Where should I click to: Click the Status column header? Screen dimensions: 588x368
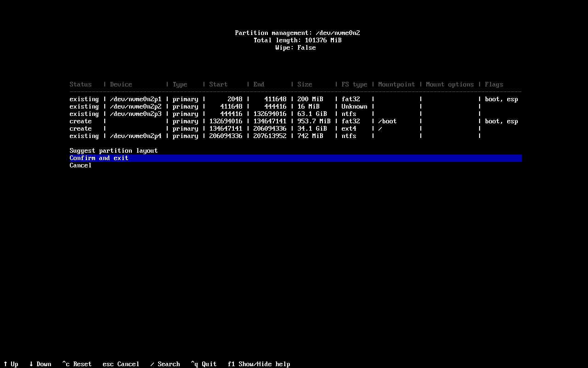[x=81, y=85]
